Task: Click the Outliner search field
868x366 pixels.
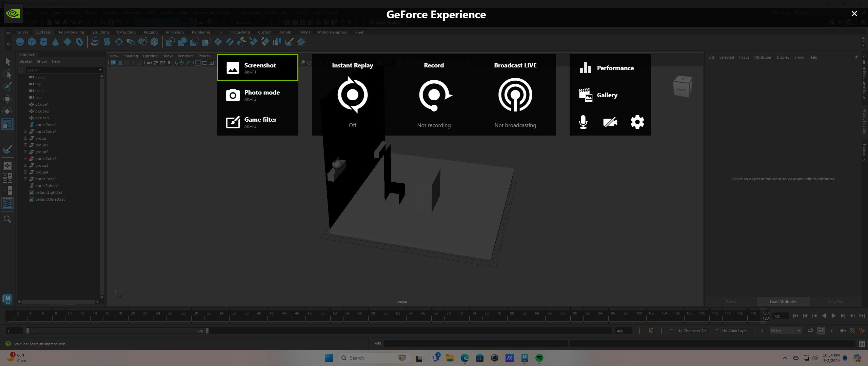Action: [62, 70]
